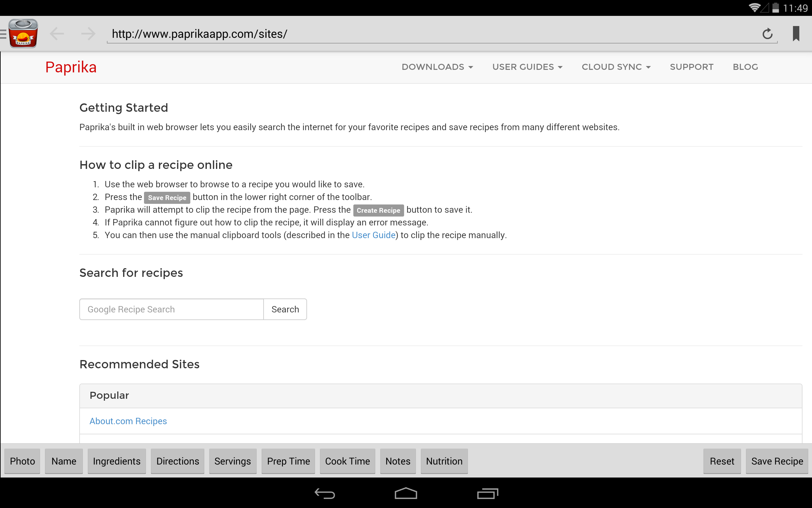The height and width of the screenshot is (508, 812).
Task: Expand the CLOUD SYNC dropdown menu
Action: click(x=616, y=67)
